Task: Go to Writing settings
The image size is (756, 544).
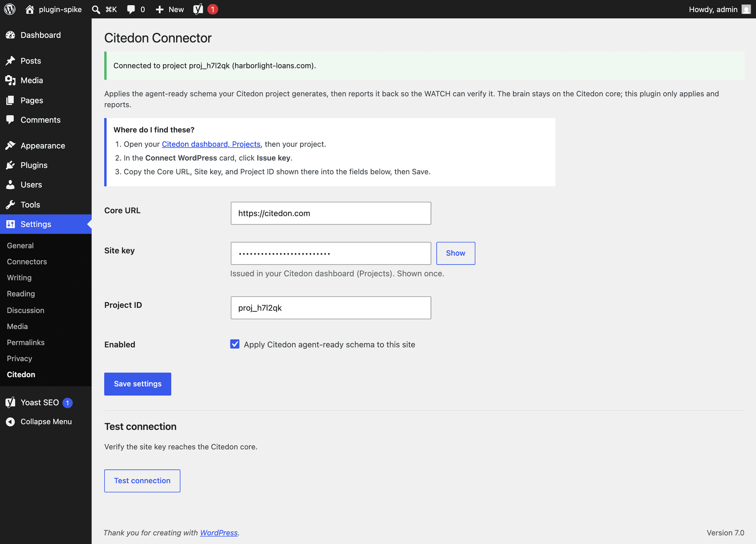Action: point(19,278)
